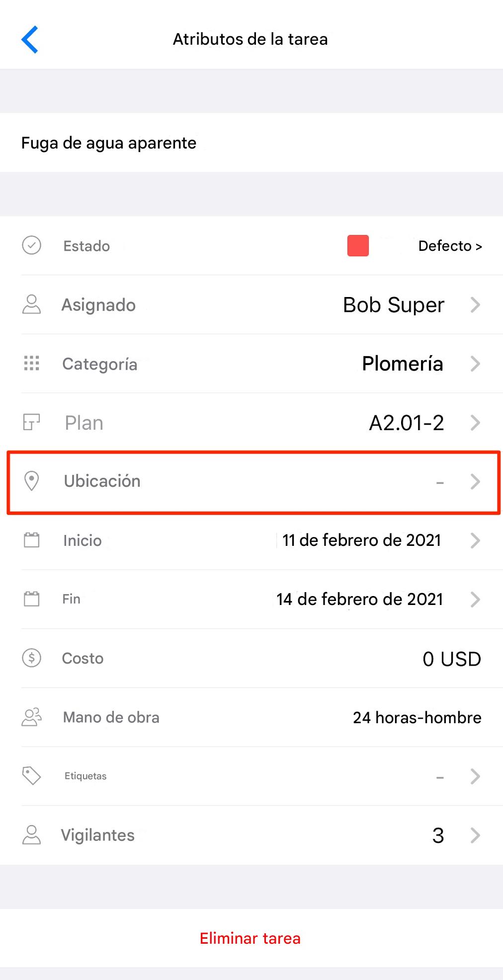
Task: Tap the Costo dollar coin icon
Action: (x=32, y=658)
